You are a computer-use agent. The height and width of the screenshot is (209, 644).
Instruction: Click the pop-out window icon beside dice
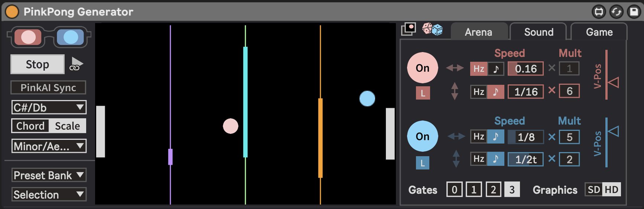click(x=409, y=29)
